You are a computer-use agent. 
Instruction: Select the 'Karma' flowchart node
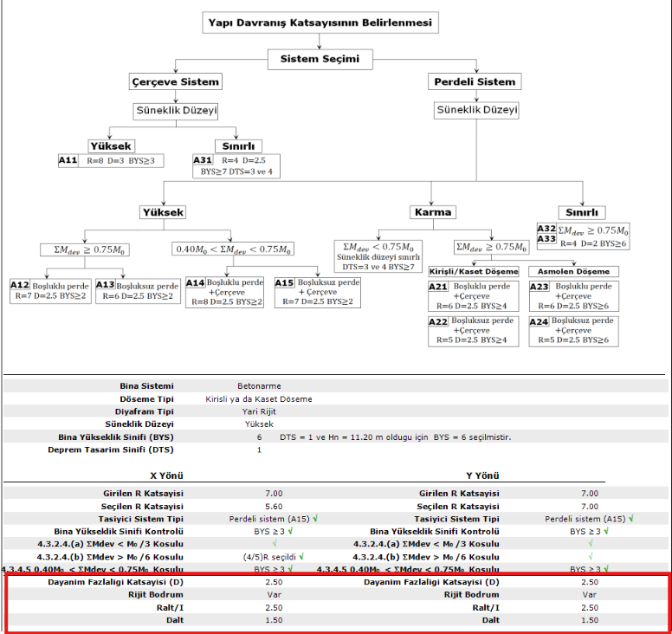pos(433,212)
